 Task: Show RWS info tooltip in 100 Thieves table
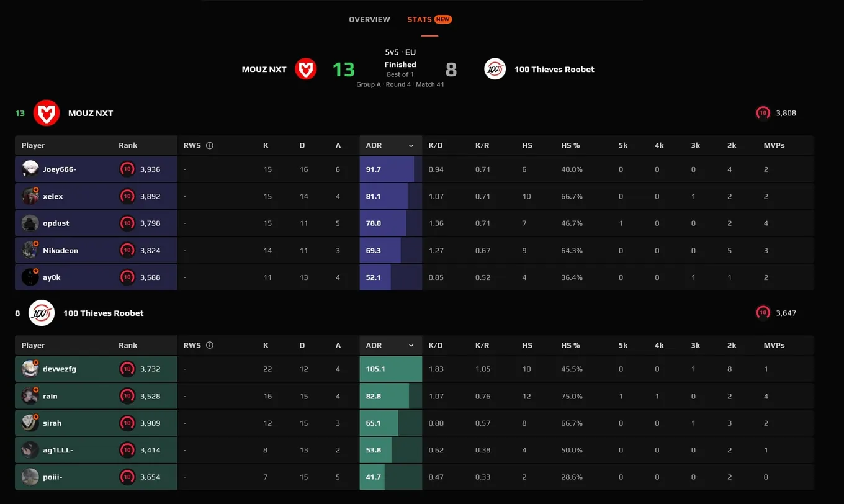coord(210,345)
